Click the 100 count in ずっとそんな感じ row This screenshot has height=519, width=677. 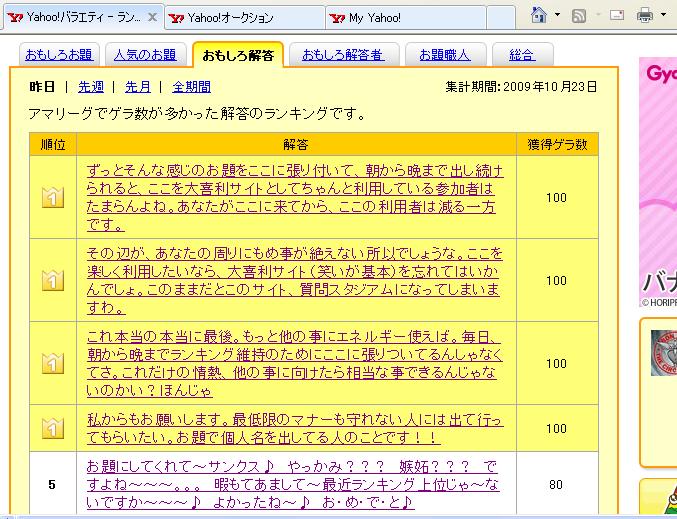point(556,198)
